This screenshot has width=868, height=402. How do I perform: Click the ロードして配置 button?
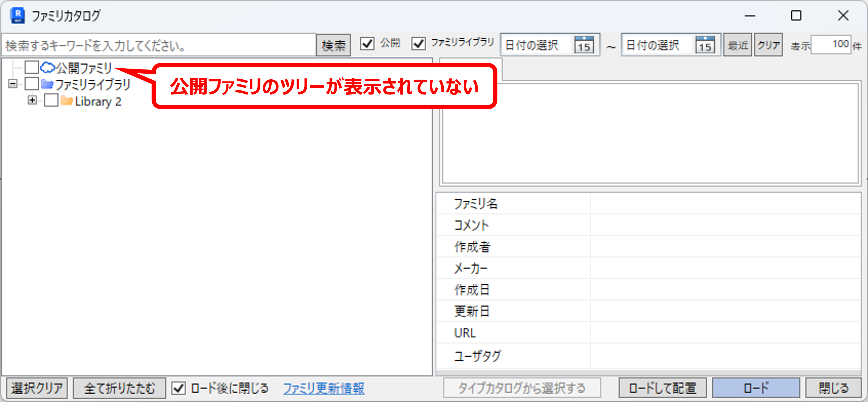[662, 388]
